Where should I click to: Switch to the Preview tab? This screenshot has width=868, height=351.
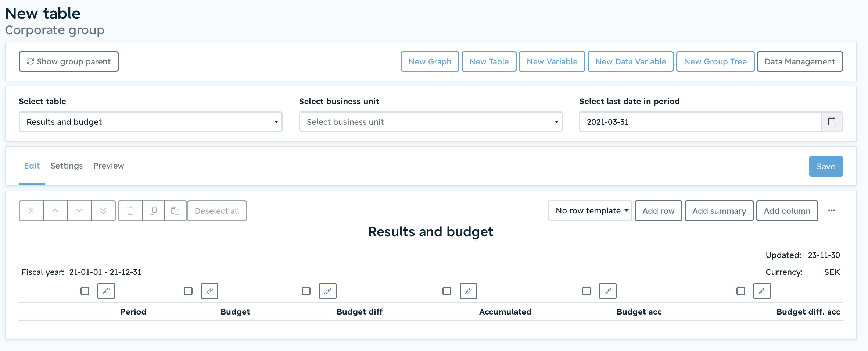tap(109, 166)
